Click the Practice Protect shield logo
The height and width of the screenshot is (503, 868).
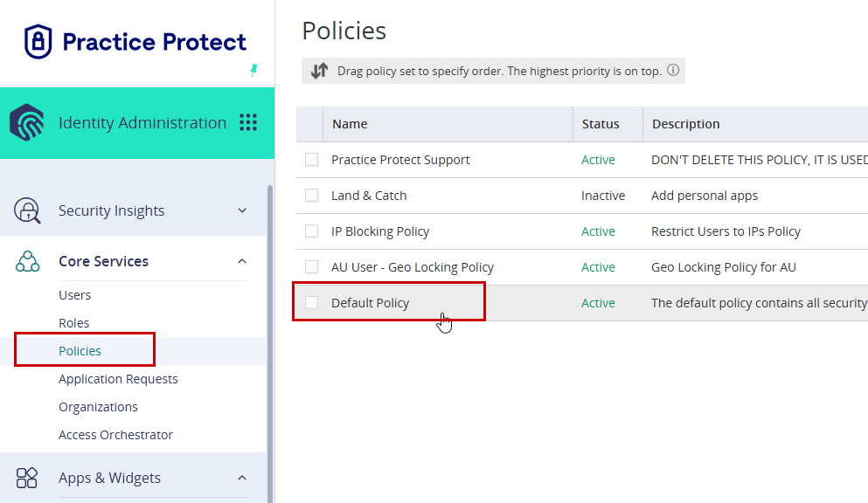(38, 41)
